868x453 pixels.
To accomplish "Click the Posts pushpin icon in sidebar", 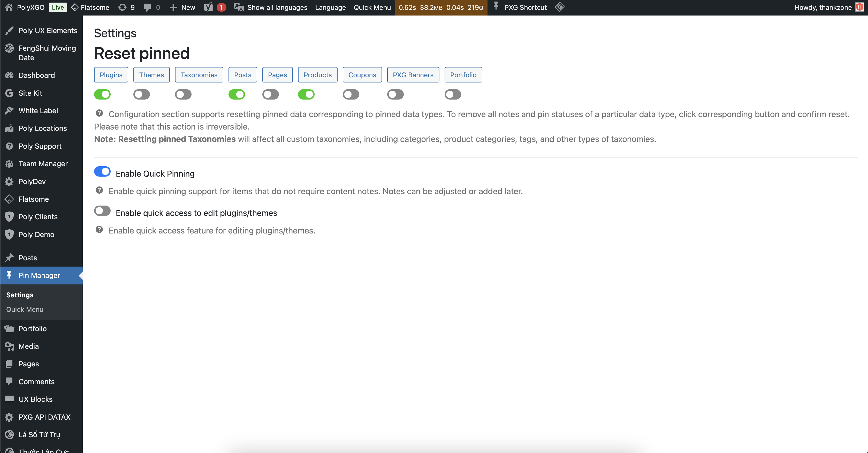I will click(9, 258).
